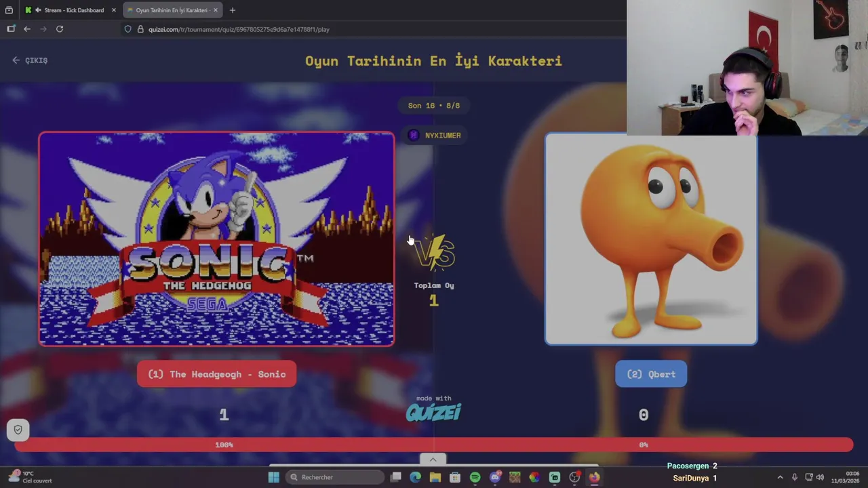Open clock showing 00:06 date panel
The width and height of the screenshot is (868, 488).
pos(845,477)
